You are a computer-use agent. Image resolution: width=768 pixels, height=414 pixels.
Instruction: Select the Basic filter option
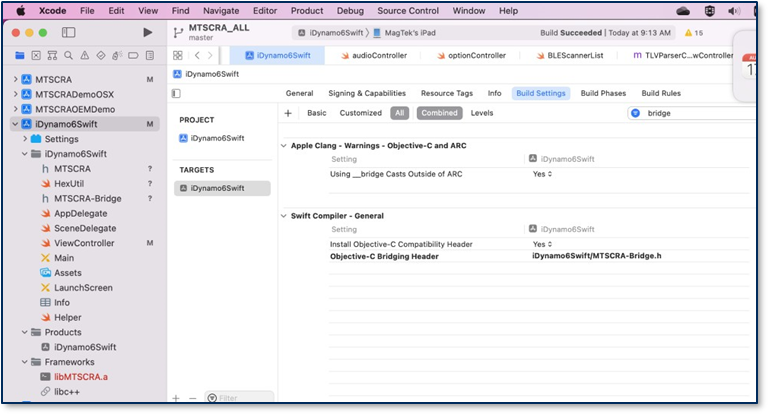pos(316,113)
